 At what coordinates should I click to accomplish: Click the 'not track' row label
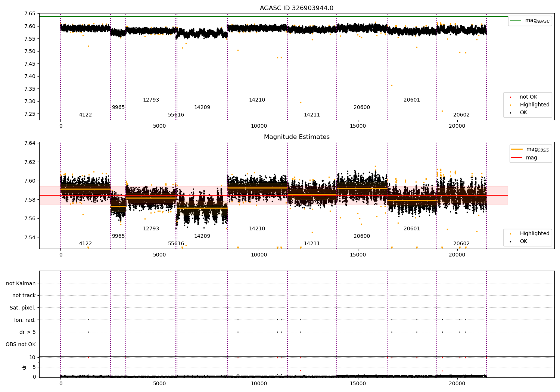coord(24,296)
